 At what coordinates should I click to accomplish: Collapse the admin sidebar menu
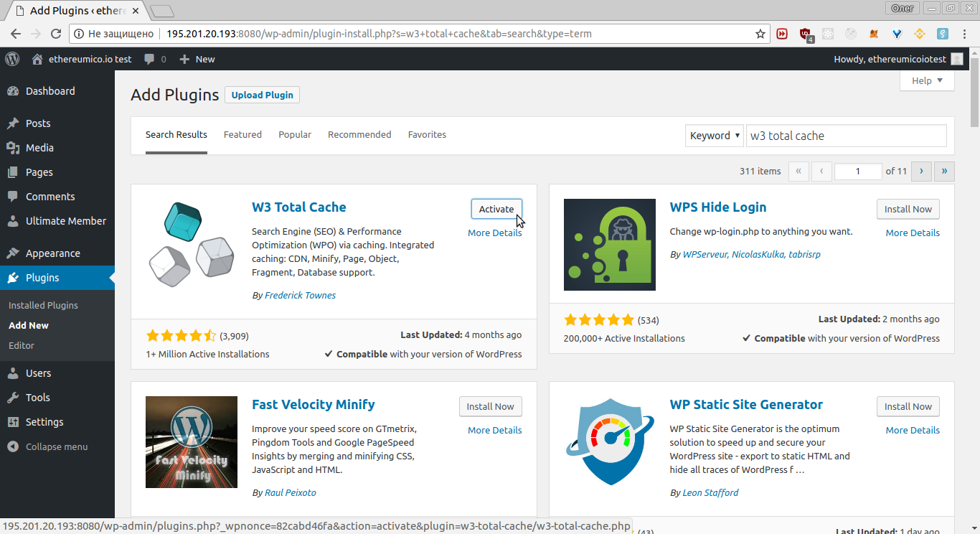pos(47,446)
